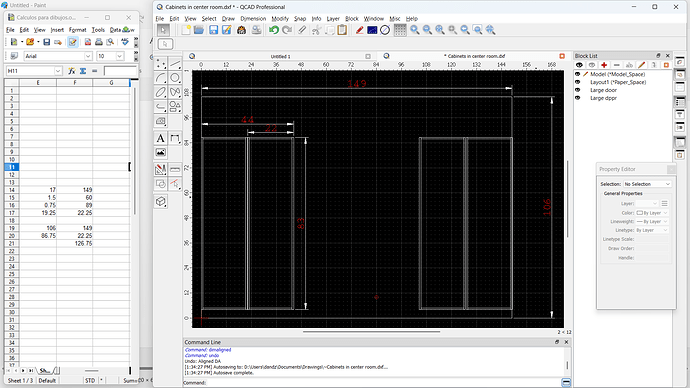Click the Reset arrow button below Select
Viewport: 690px width, 388px height.
pyautogui.click(x=165, y=44)
